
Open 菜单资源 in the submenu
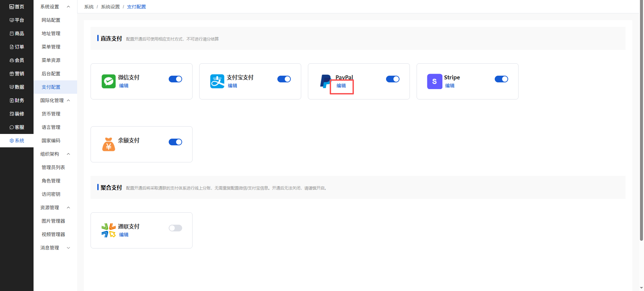coord(55,60)
